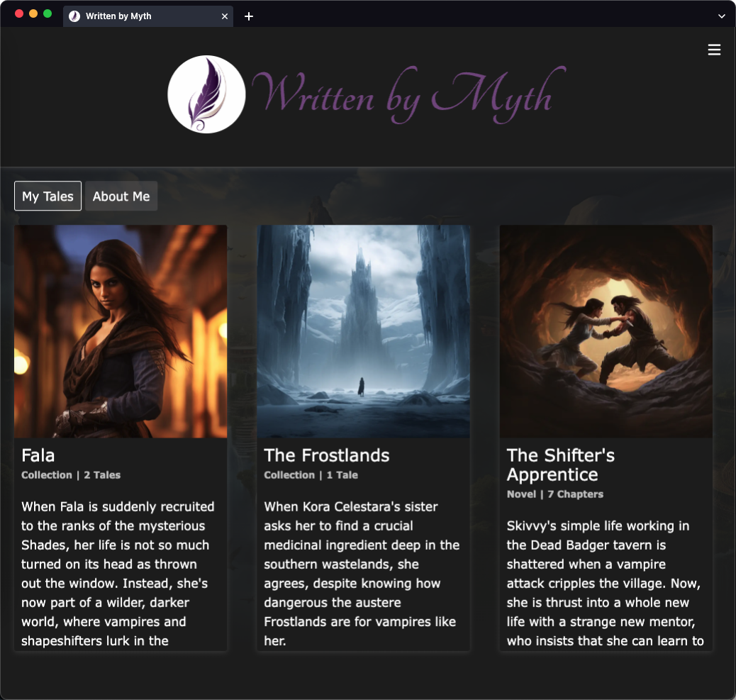Screen dimensions: 736x700
Task: Click The Shifter's Apprentice description text
Action: pos(605,583)
